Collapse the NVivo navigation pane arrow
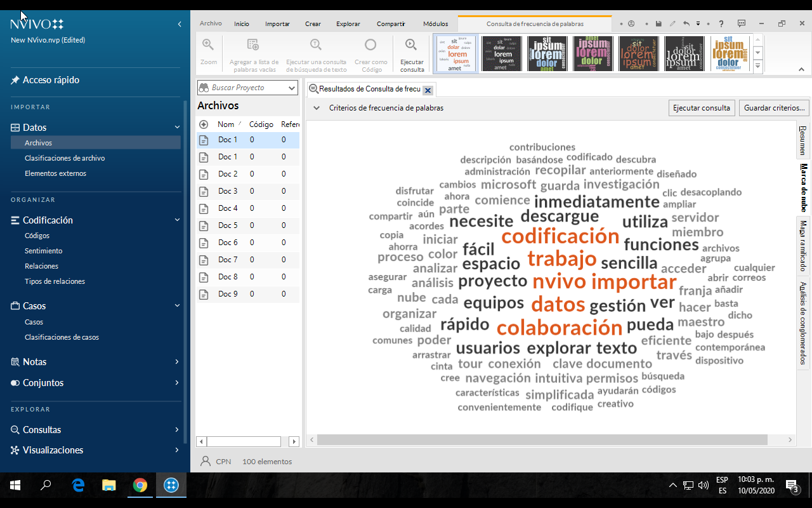812x508 pixels. [180, 24]
